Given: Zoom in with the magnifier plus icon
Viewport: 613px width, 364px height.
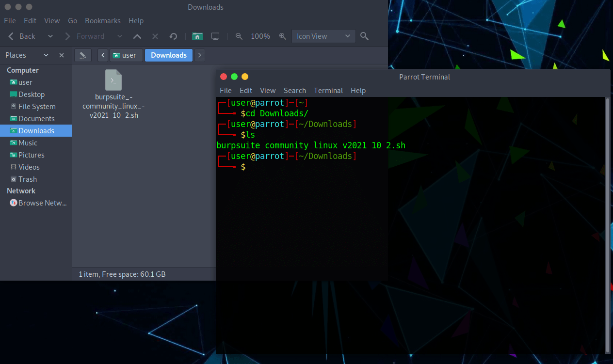Looking at the screenshot, I should coord(283,36).
